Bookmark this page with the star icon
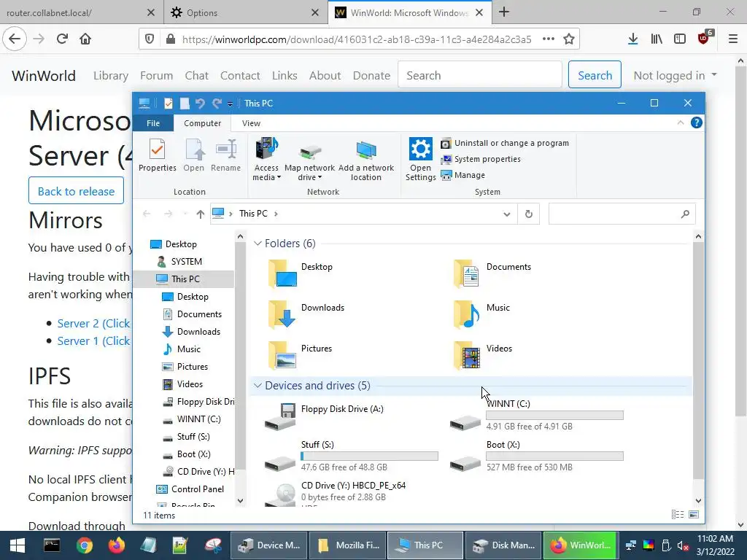747x560 pixels. click(568, 39)
